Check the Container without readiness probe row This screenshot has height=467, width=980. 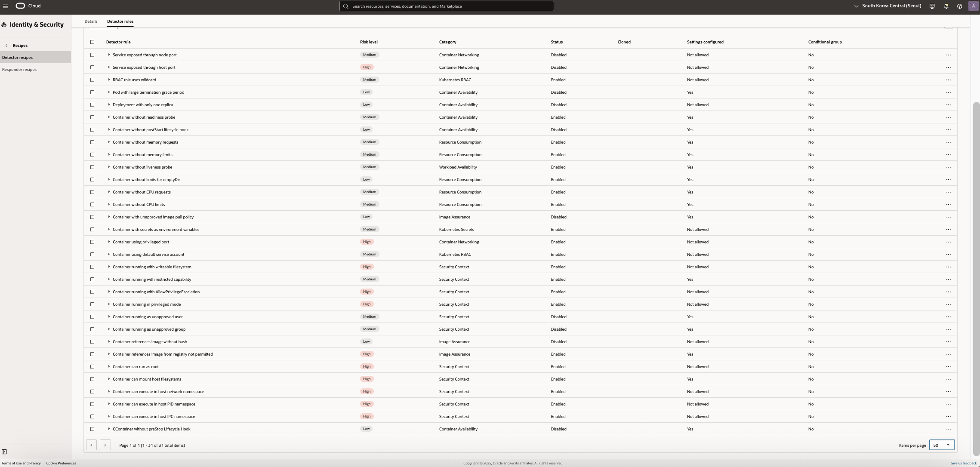tap(92, 117)
